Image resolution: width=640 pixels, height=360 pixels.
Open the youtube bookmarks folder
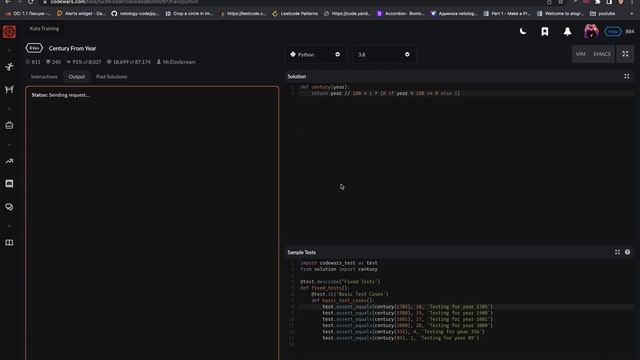tap(602, 13)
